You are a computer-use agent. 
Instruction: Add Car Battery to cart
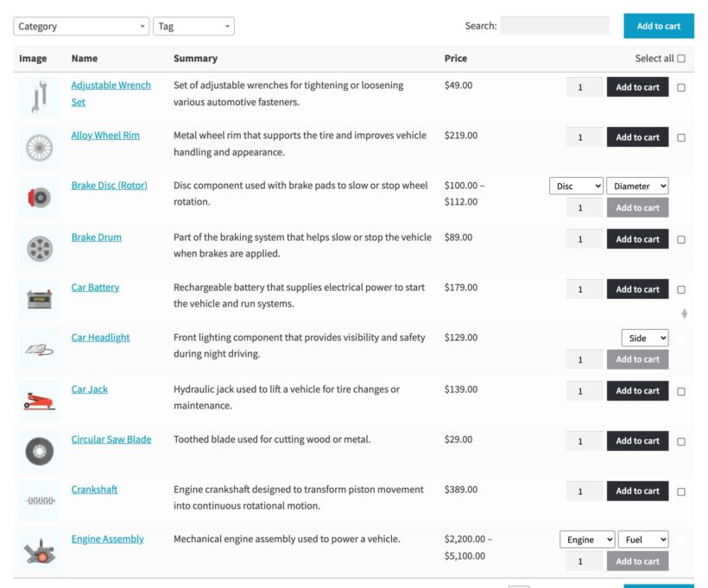pos(637,289)
